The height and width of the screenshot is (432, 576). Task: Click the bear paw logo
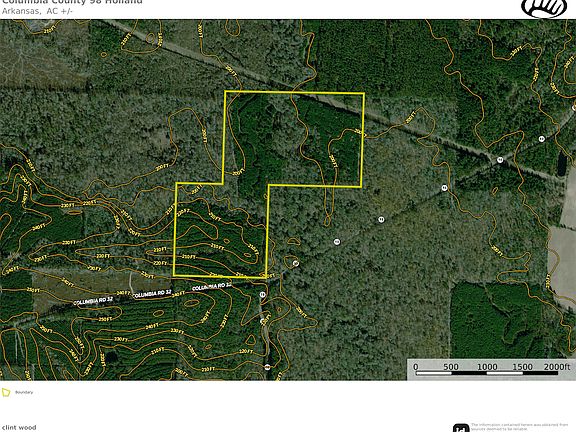pyautogui.click(x=543, y=7)
